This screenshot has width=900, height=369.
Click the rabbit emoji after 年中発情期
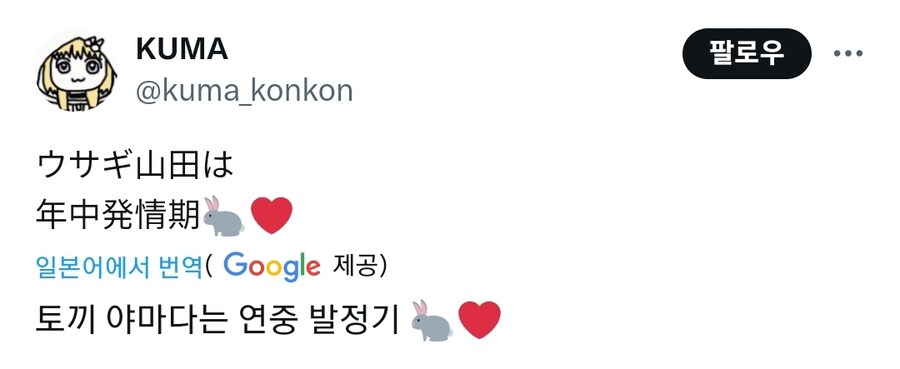point(223,216)
